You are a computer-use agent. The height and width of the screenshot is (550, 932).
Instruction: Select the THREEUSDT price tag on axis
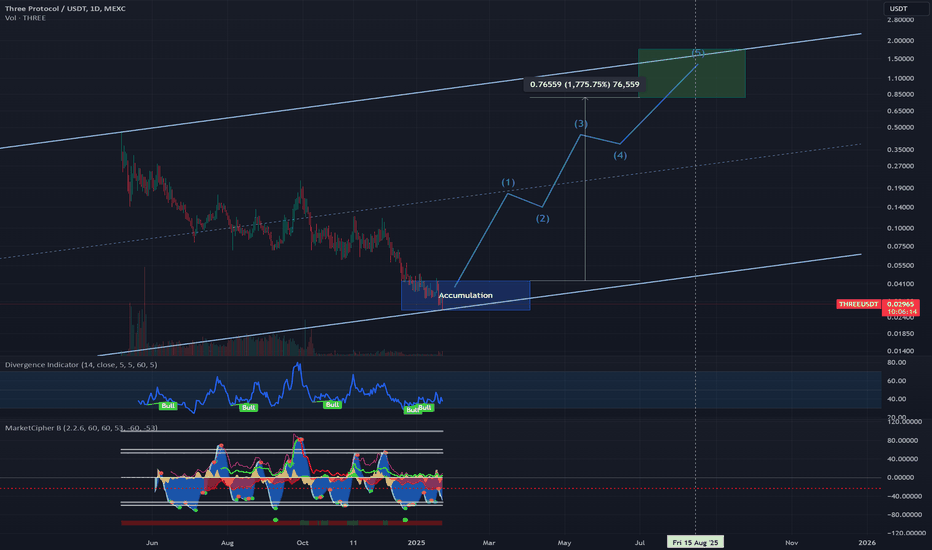858,304
